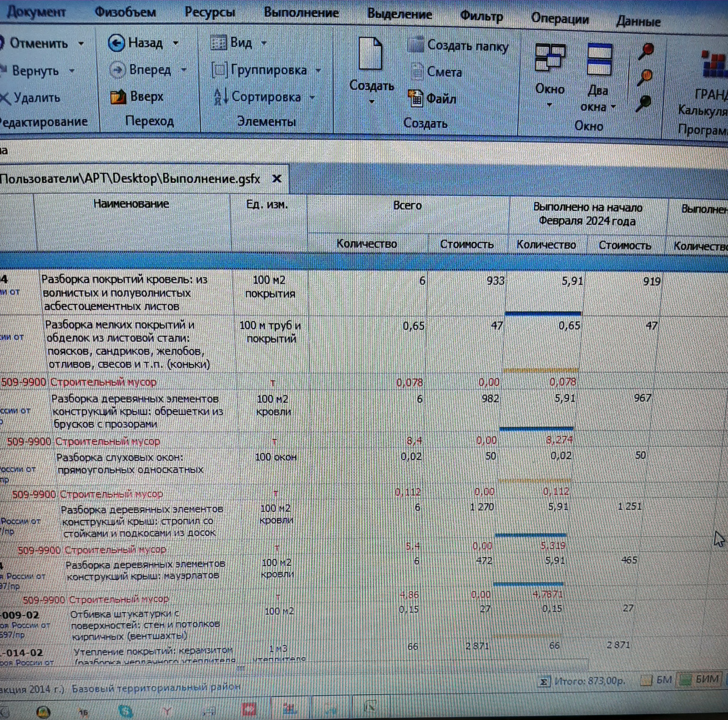Click Итого: 873,00р. in status bar
This screenshot has height=720, width=728.
tap(590, 681)
